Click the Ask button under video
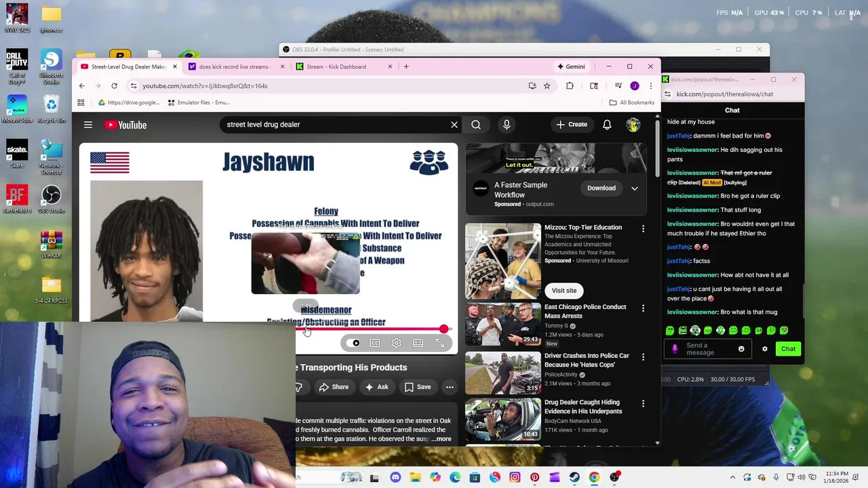This screenshot has width=868, height=488. click(376, 387)
